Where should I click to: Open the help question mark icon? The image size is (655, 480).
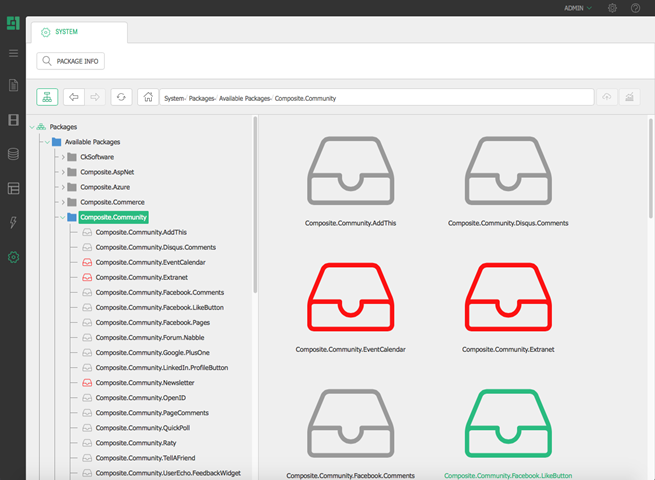point(635,8)
